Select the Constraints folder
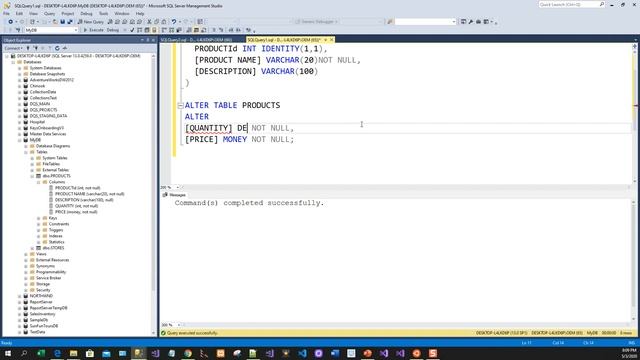Screen dimensions: 640x360 (59, 224)
